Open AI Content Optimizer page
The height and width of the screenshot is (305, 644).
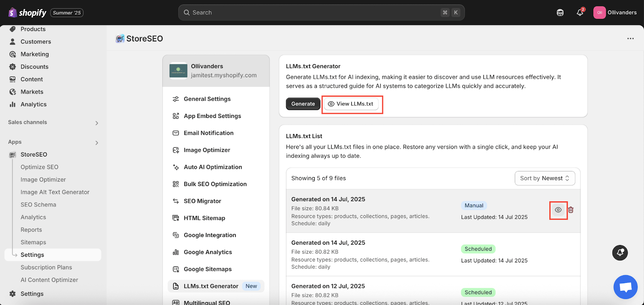click(49, 280)
